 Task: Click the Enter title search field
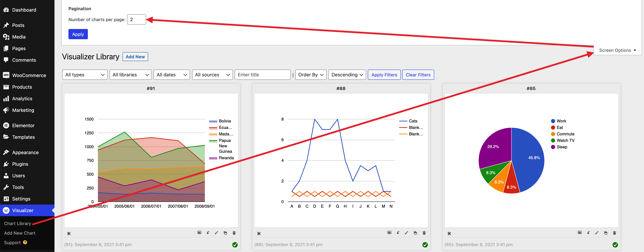click(x=263, y=75)
